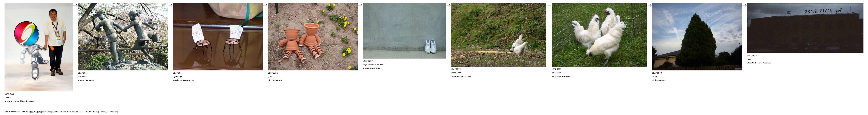Screen dimensions: 868x115
Task: Click the Saya Nishida a.k.a zom credit
Action: pyautogui.click(x=373, y=64)
